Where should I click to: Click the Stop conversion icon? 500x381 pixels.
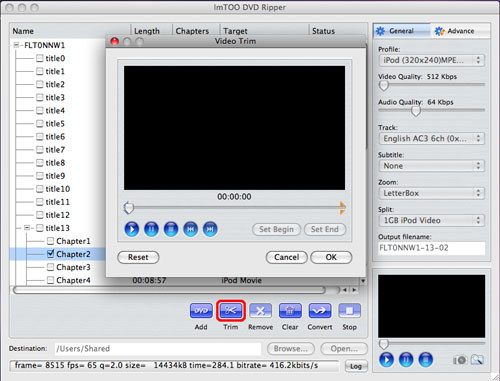(349, 311)
